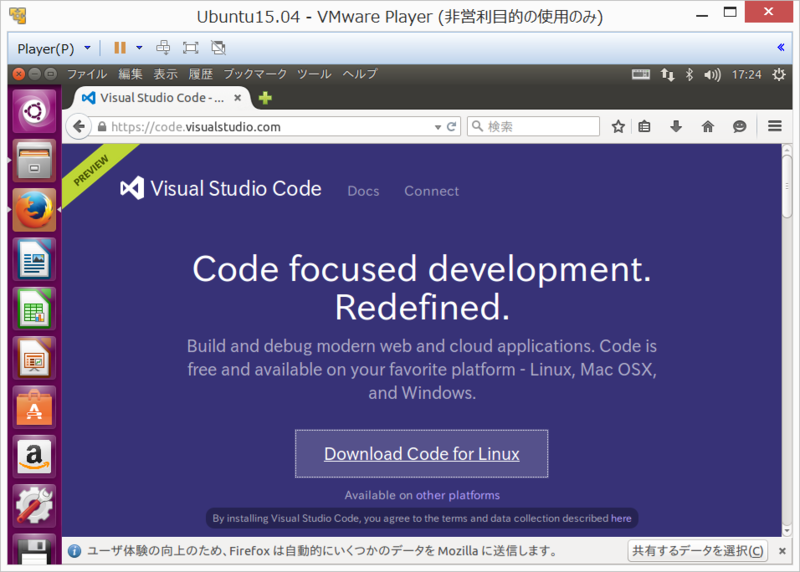The height and width of the screenshot is (572, 800).
Task: Launch LibreOffice Calc
Action: click(x=34, y=309)
